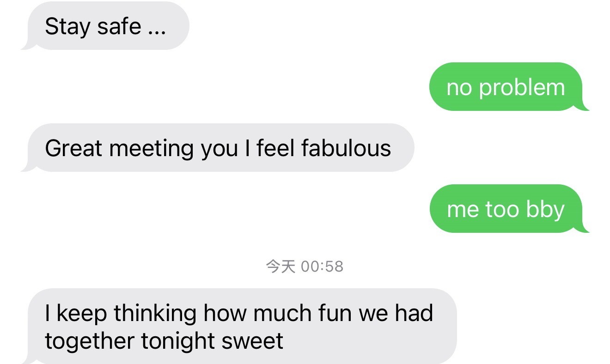
Task: Click the green "me too bby" bubble
Action: point(506,209)
